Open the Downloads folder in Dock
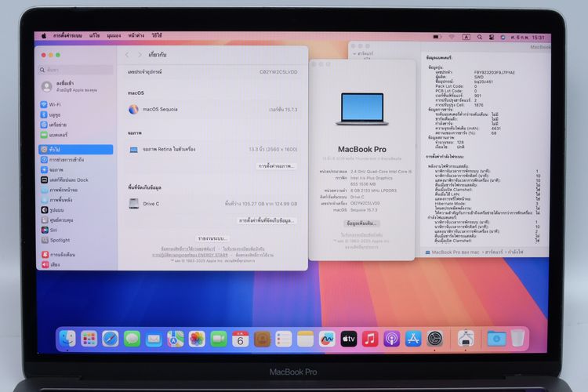588x392 pixels. (x=496, y=339)
